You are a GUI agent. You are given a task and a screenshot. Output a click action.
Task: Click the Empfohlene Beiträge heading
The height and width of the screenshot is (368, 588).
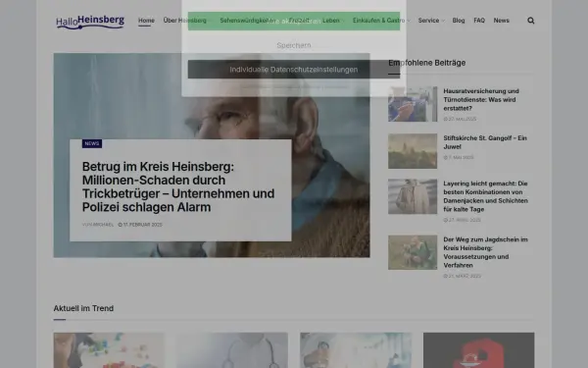pyautogui.click(x=426, y=63)
